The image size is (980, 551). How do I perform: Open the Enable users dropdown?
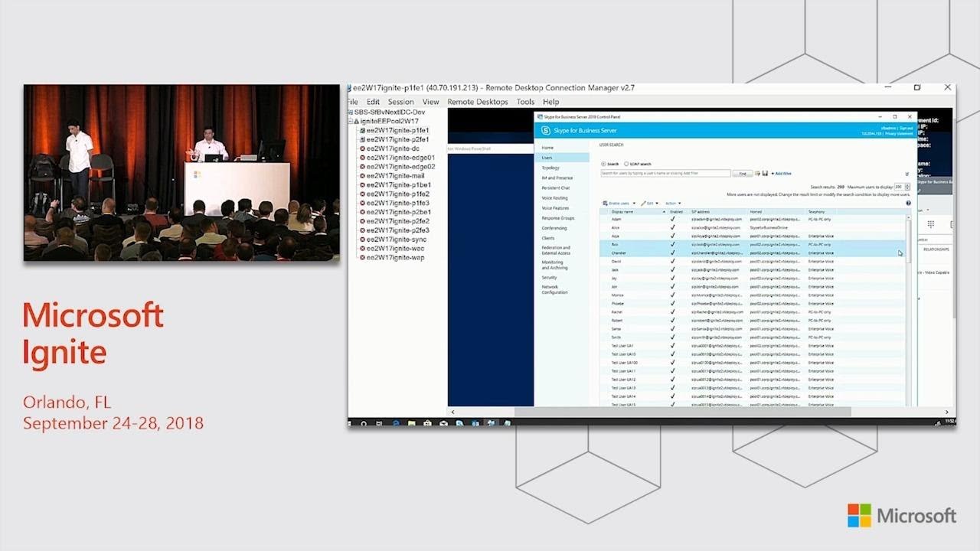619,204
